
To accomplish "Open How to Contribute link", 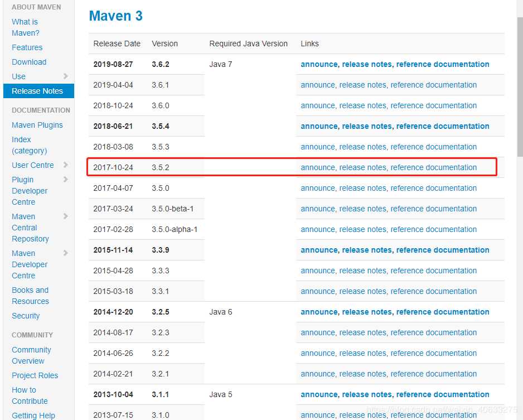I will click(x=30, y=395).
